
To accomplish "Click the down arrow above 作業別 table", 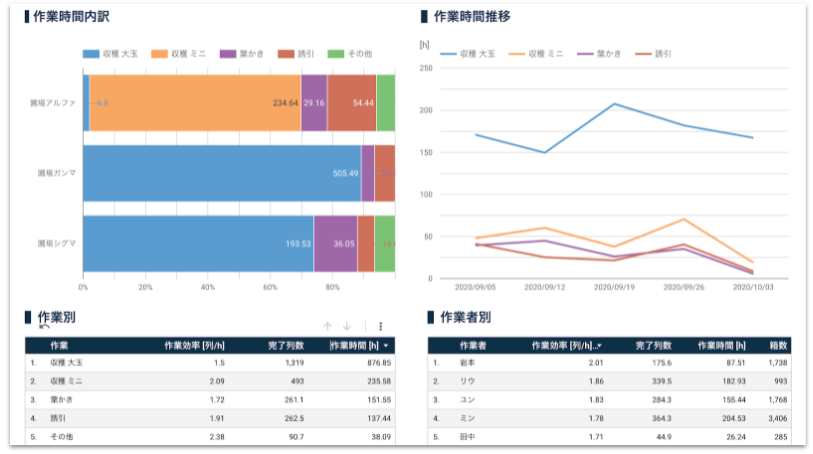I will (347, 326).
